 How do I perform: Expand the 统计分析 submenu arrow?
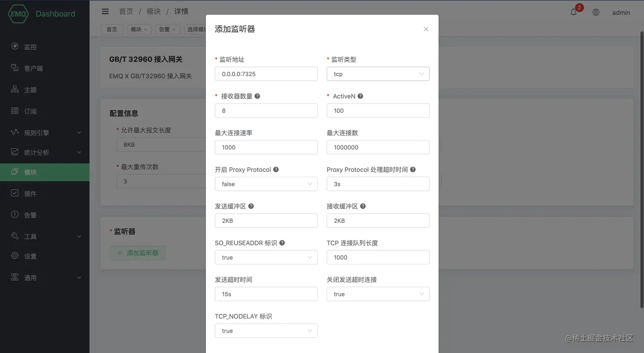[79, 152]
